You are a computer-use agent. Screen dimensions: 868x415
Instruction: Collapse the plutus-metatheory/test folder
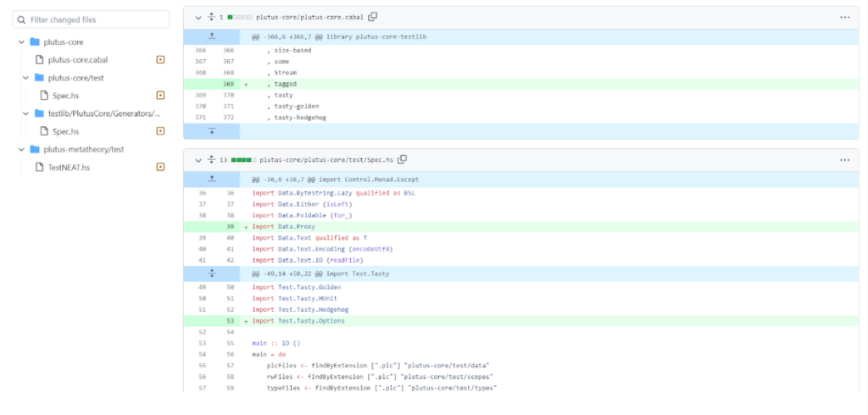point(20,149)
